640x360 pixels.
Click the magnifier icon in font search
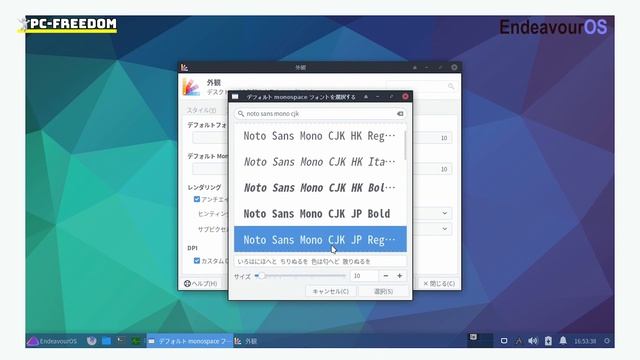[241, 113]
